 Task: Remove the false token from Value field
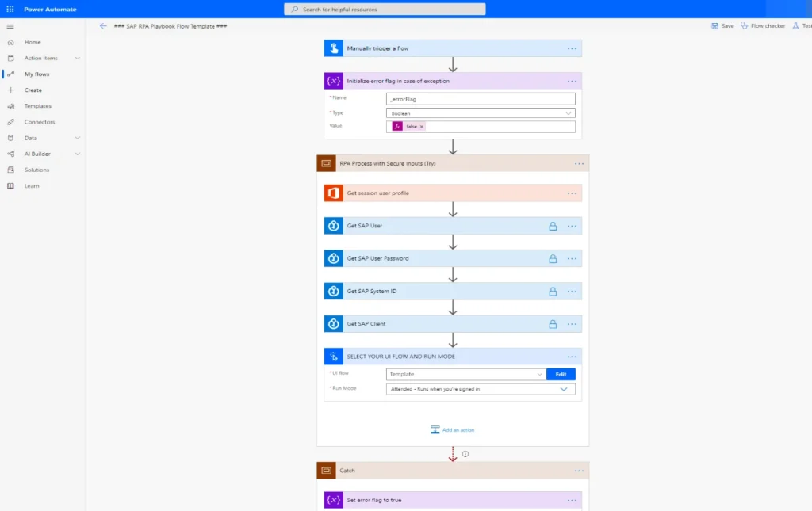tap(422, 127)
